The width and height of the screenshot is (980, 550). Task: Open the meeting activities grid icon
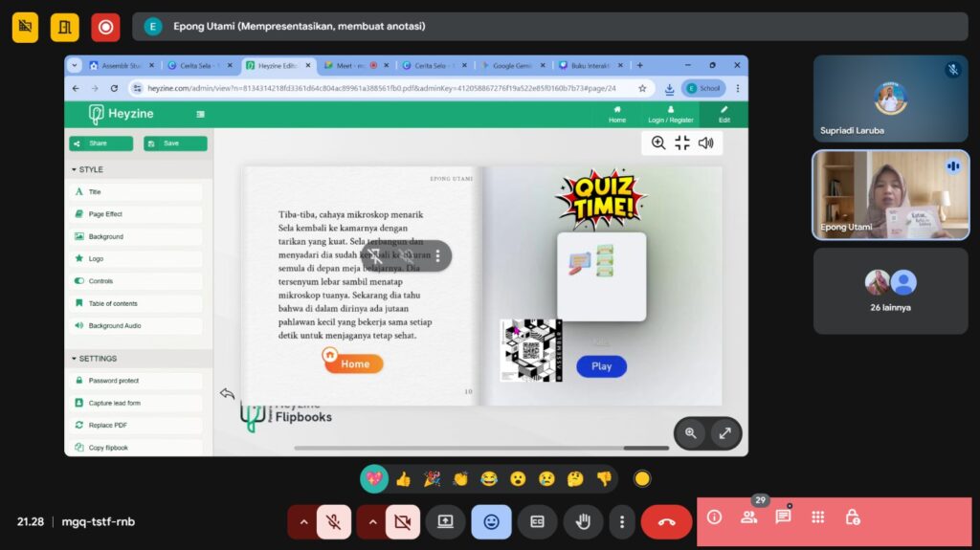817,517
